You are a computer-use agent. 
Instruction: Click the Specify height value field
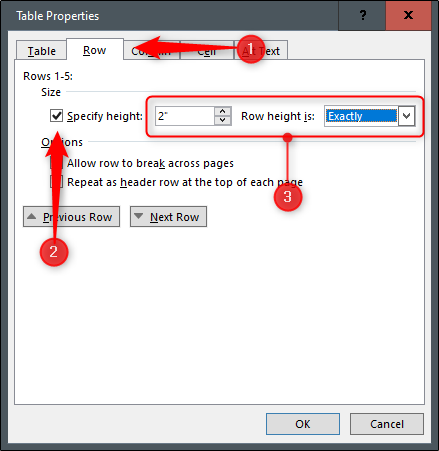click(x=184, y=116)
